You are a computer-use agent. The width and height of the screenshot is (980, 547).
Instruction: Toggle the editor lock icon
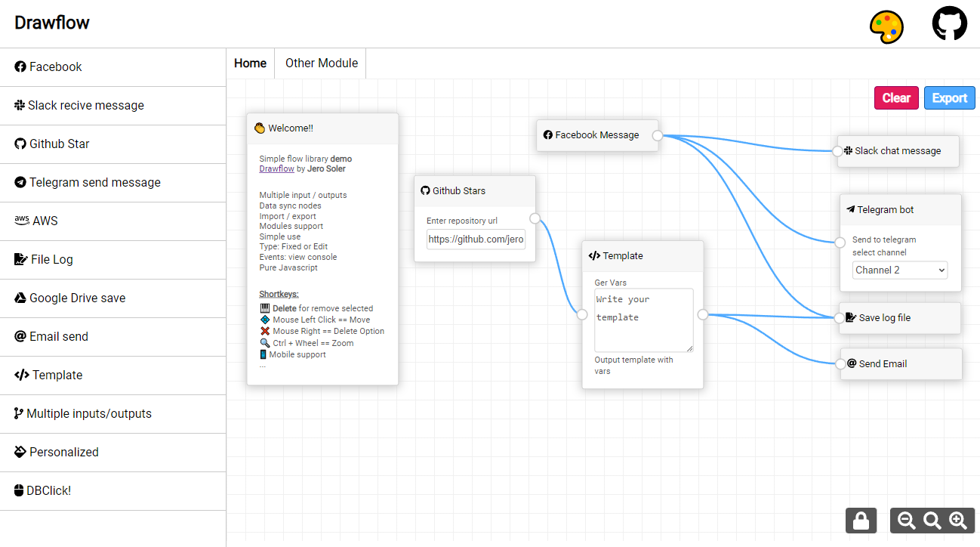coord(861,521)
